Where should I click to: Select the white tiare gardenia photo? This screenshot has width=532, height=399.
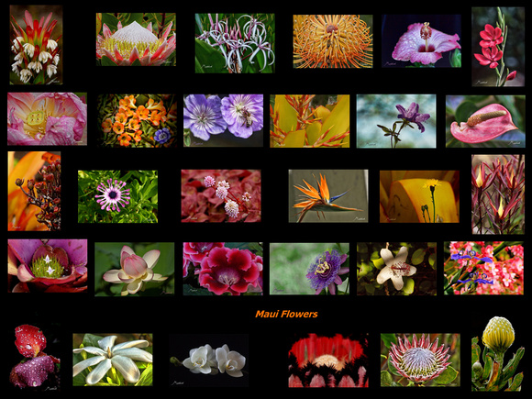pos(113,360)
